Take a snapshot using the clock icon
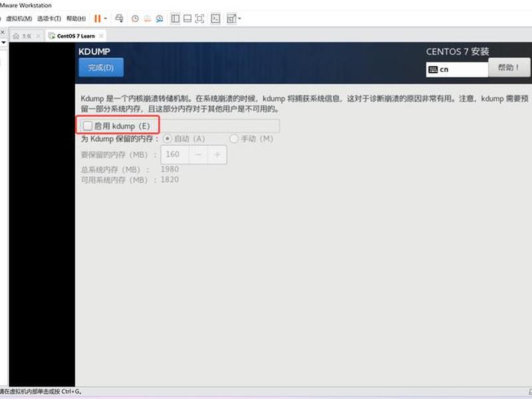This screenshot has width=532, height=399. coord(135,19)
